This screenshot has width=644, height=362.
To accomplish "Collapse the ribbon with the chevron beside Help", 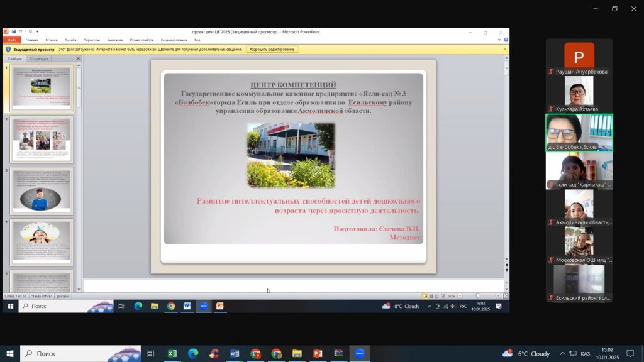I will (499, 40).
